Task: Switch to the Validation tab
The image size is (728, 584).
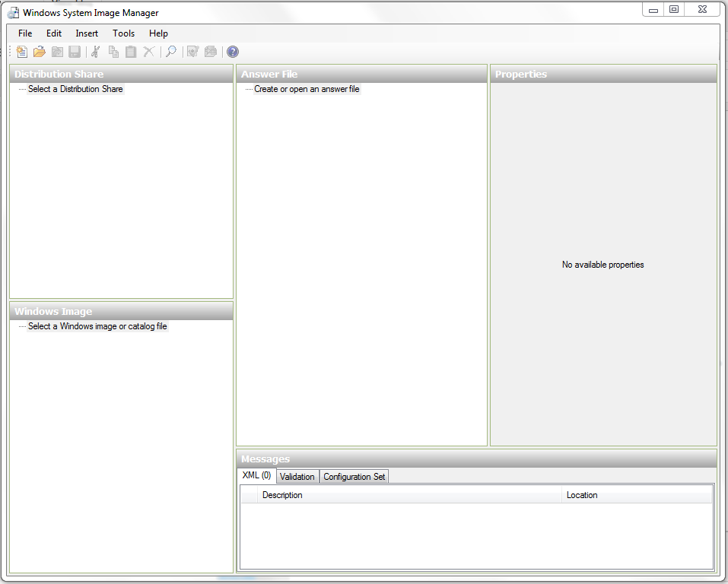Action: point(297,477)
